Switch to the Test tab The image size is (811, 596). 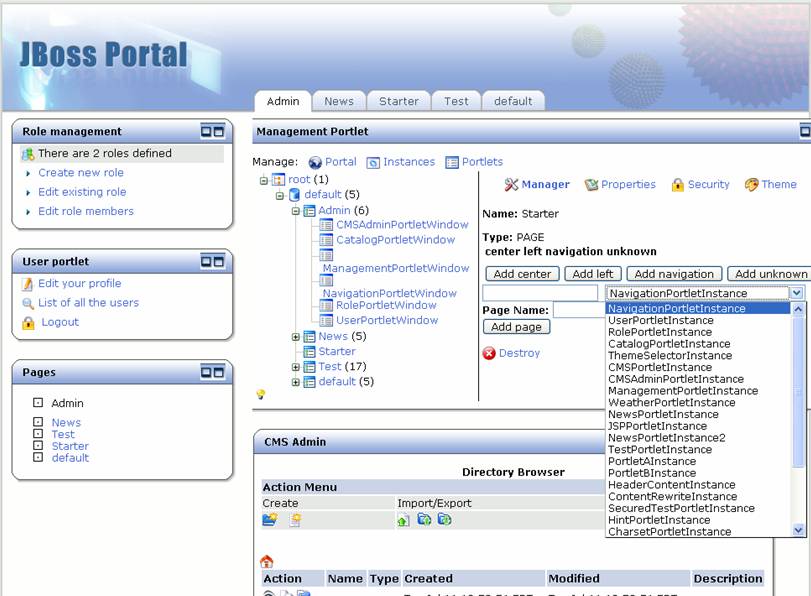click(x=456, y=101)
